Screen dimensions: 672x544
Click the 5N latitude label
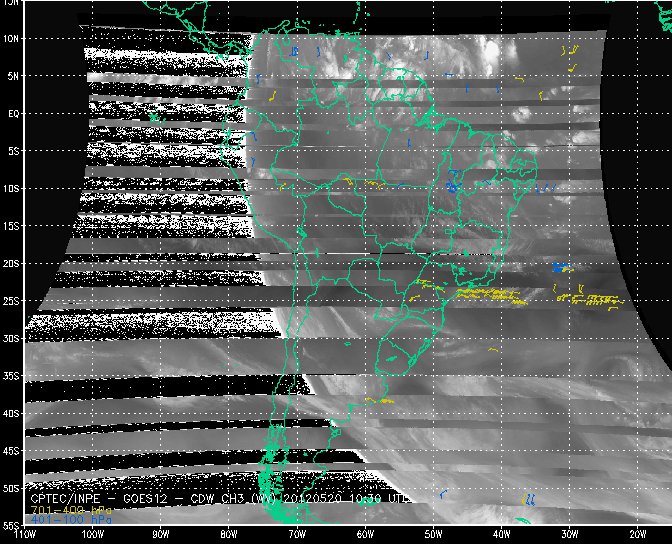[13, 76]
